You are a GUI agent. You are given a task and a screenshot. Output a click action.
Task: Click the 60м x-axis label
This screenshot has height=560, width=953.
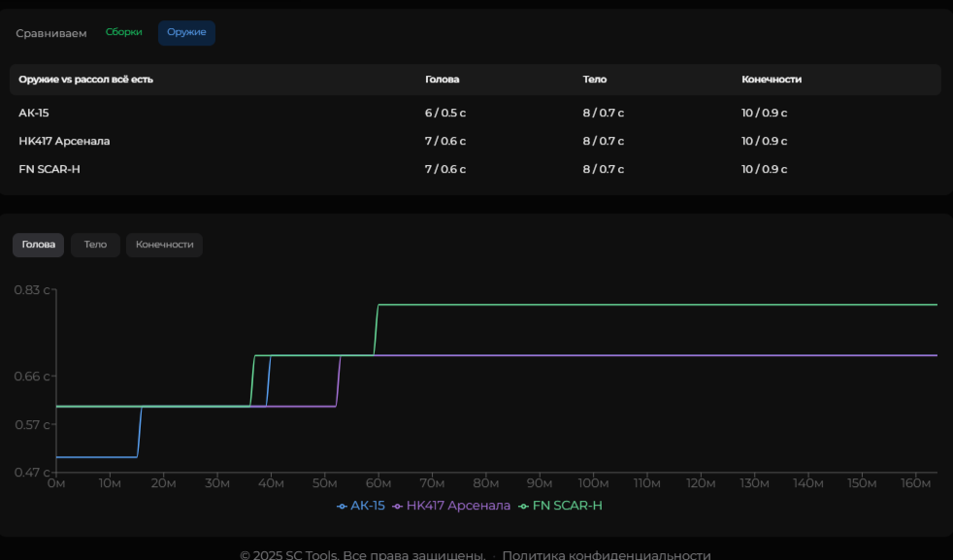tap(378, 484)
